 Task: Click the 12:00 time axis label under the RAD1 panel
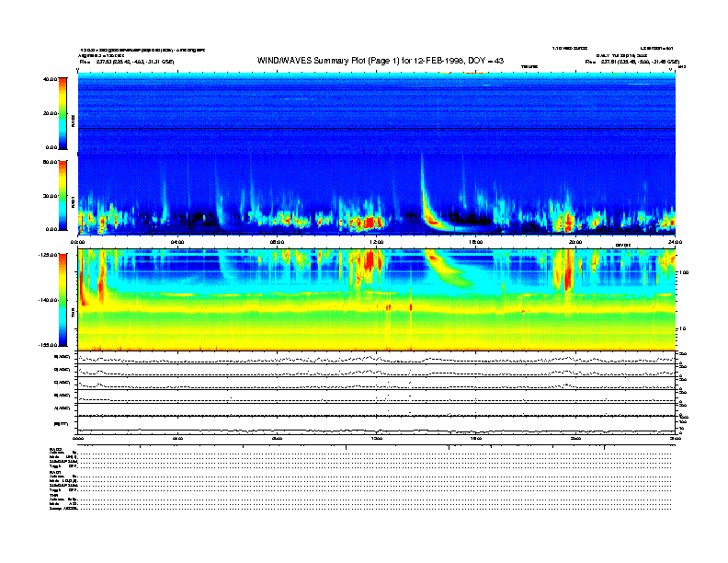pyautogui.click(x=376, y=242)
